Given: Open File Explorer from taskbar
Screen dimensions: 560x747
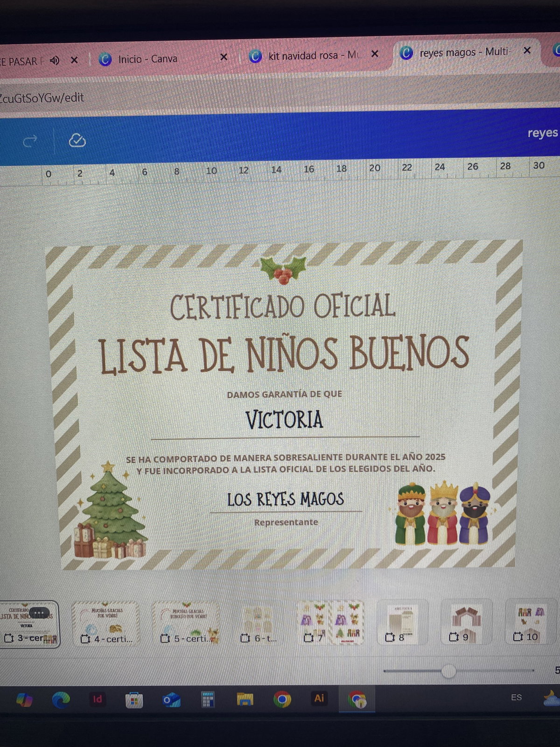Looking at the screenshot, I should click(245, 699).
